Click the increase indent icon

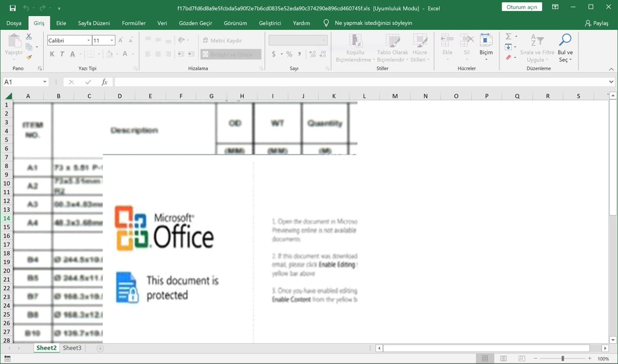191,54
